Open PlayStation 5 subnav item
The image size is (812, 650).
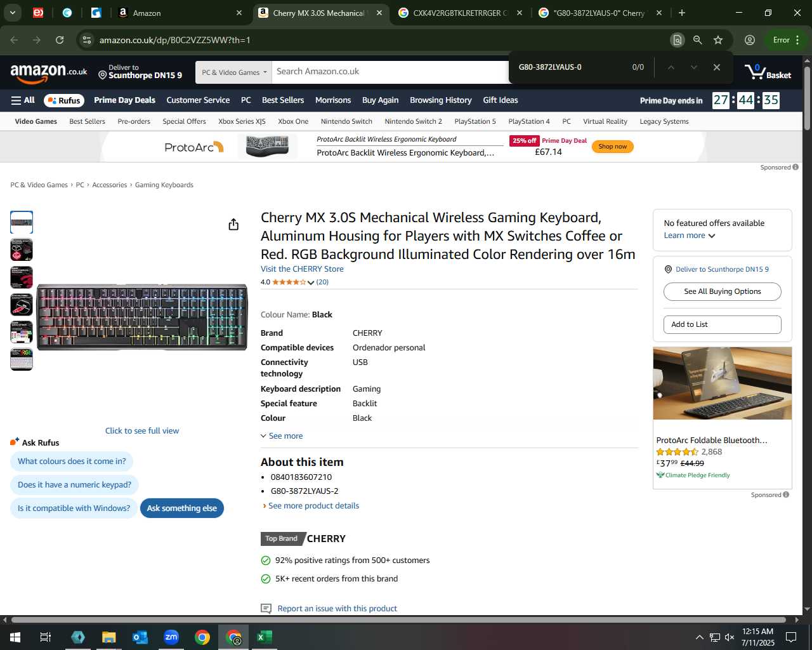click(475, 121)
